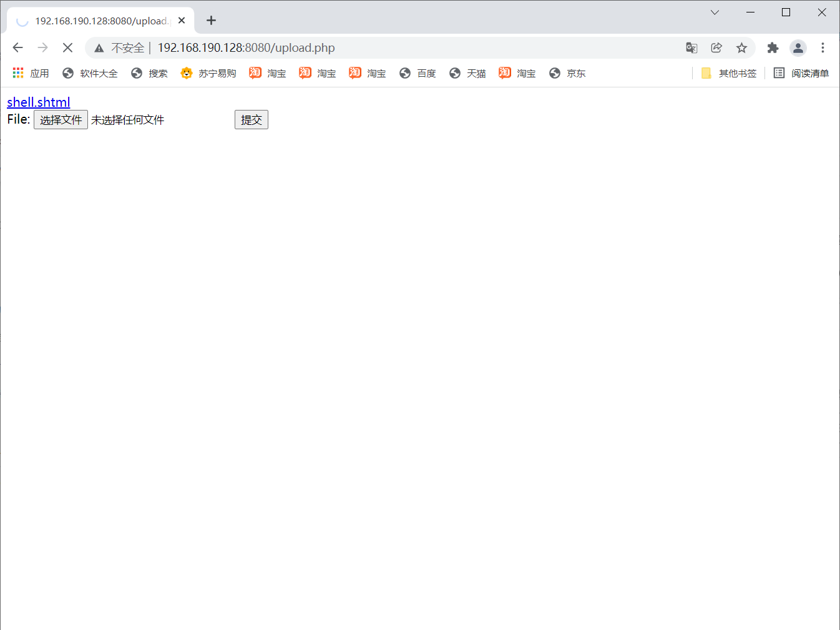Open a new tab with plus button

coord(211,21)
